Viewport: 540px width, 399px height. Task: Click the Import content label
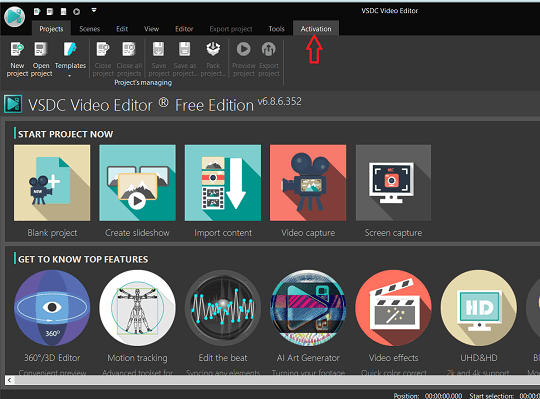(x=223, y=233)
